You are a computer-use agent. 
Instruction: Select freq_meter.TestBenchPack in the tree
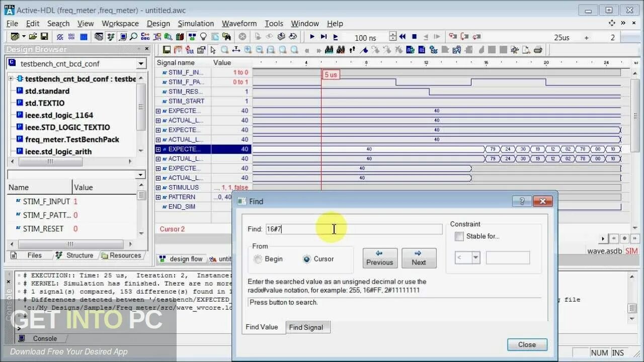point(72,139)
